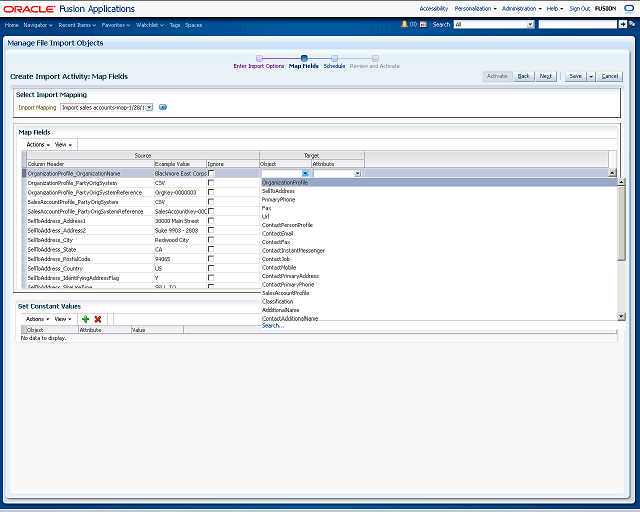The height and width of the screenshot is (512, 640).
Task: Click the Next button
Action: 546,76
